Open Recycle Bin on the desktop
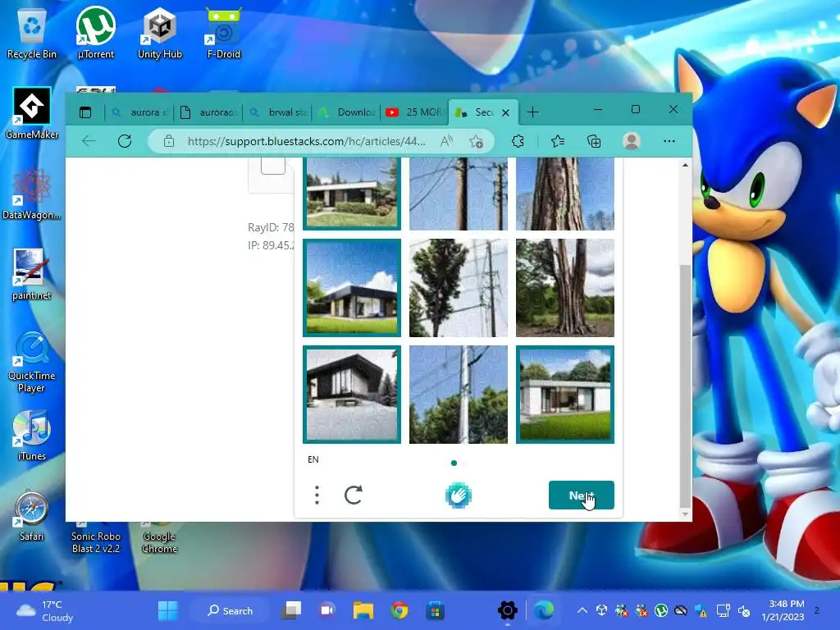The width and height of the screenshot is (840, 630). (x=32, y=33)
